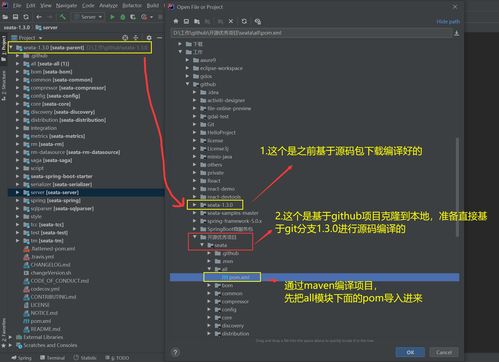Click the locate/scroll from source icon in Project panel
This screenshot has height=362, width=499.
pos(125,38)
